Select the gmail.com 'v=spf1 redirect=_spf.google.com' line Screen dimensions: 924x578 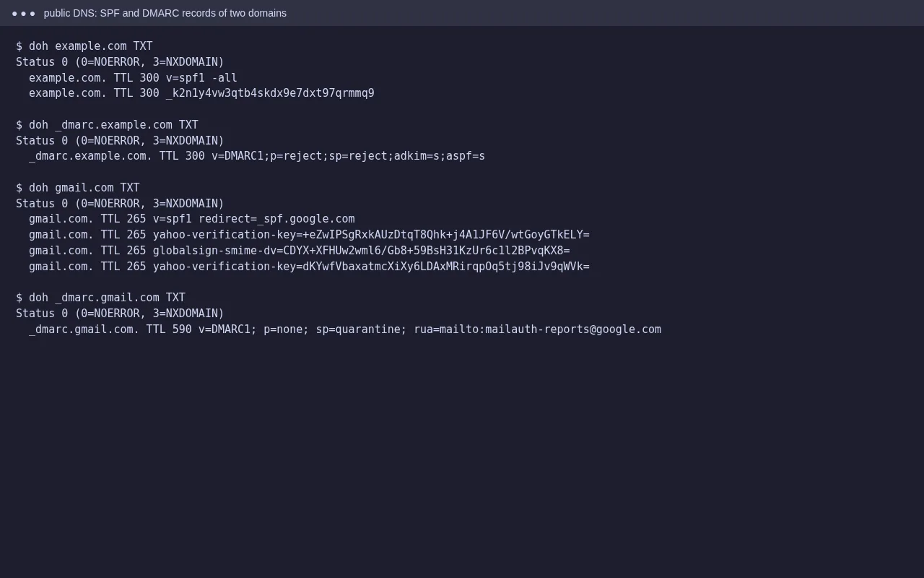(192, 219)
